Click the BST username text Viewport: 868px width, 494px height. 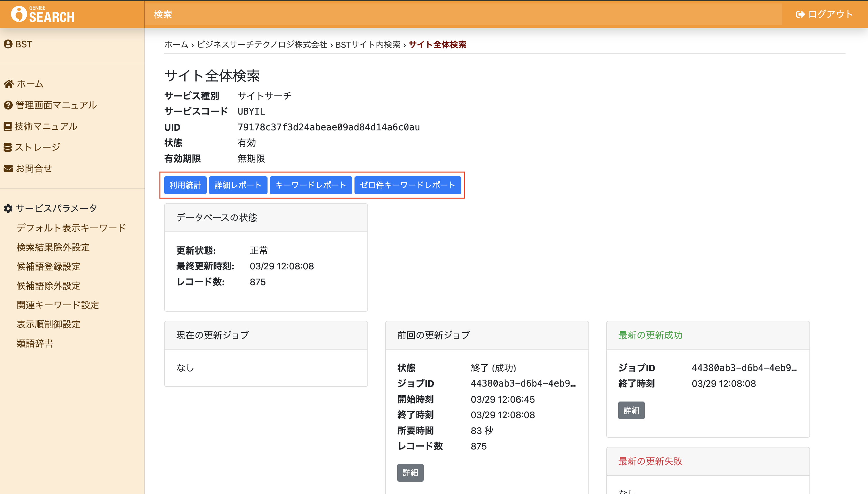[x=24, y=44]
